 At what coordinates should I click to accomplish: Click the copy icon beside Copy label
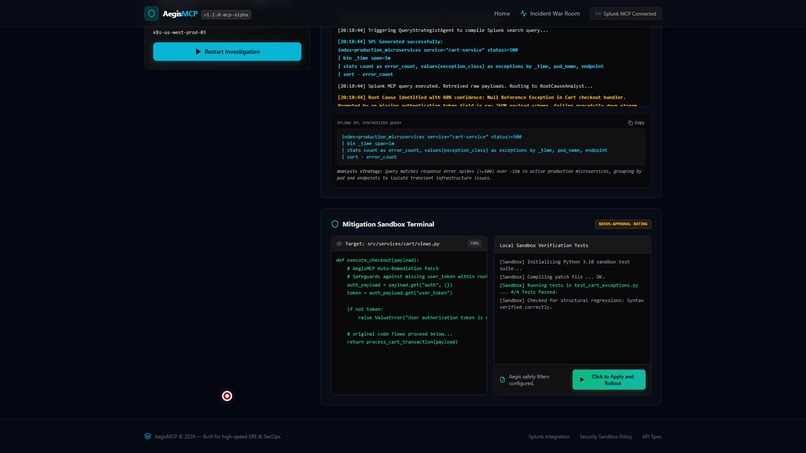coord(630,122)
